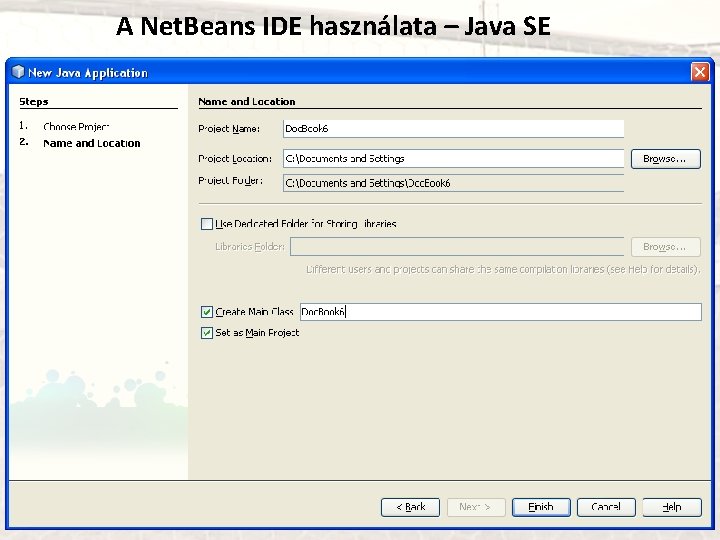Click the Project Location text field
720x540 pixels.
(x=453, y=158)
